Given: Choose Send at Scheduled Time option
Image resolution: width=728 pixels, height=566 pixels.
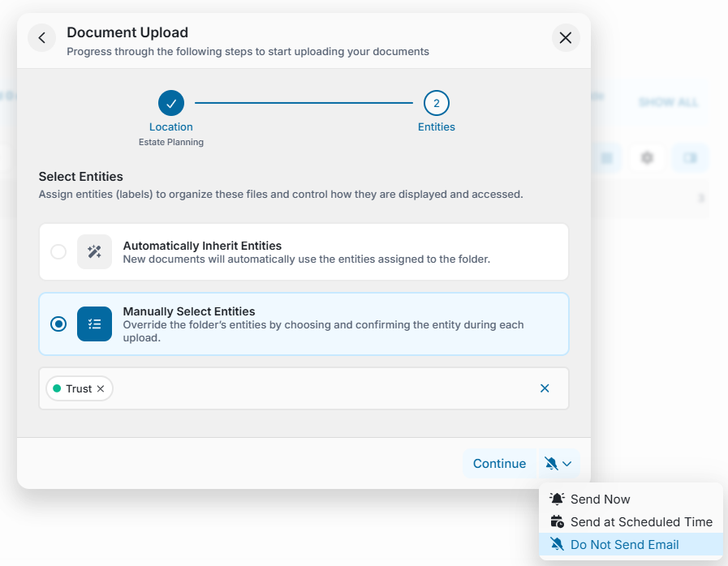Looking at the screenshot, I should tap(631, 522).
